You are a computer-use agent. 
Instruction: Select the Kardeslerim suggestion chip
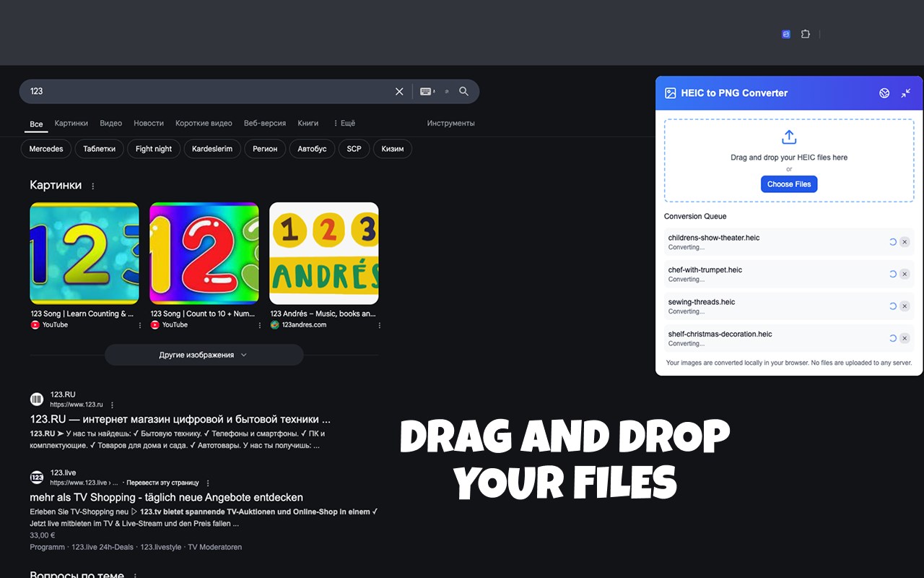[212, 149]
